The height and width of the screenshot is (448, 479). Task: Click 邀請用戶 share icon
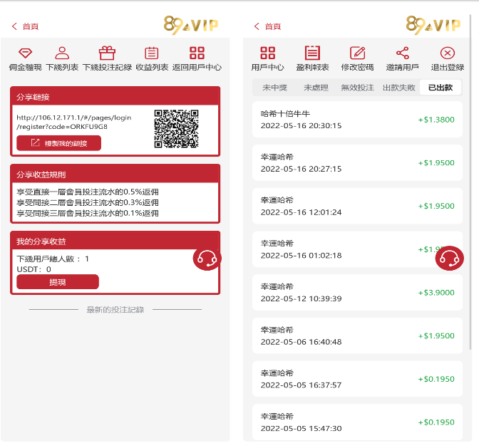402,53
